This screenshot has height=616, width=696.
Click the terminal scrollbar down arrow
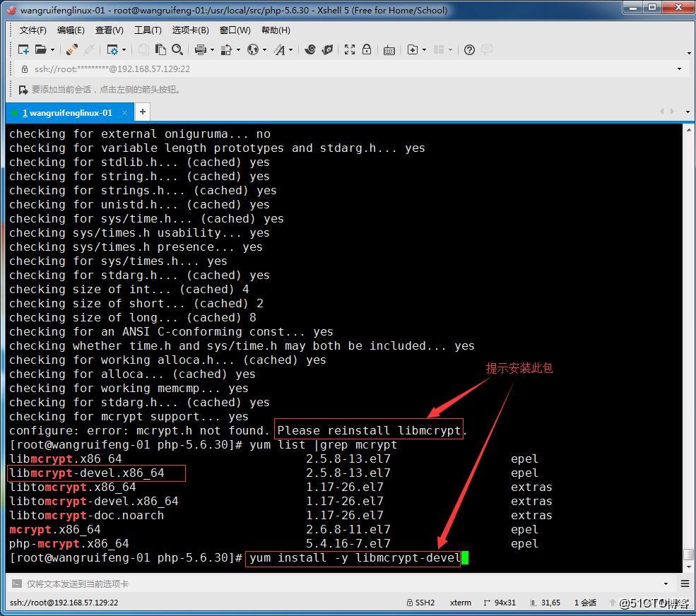(x=688, y=567)
